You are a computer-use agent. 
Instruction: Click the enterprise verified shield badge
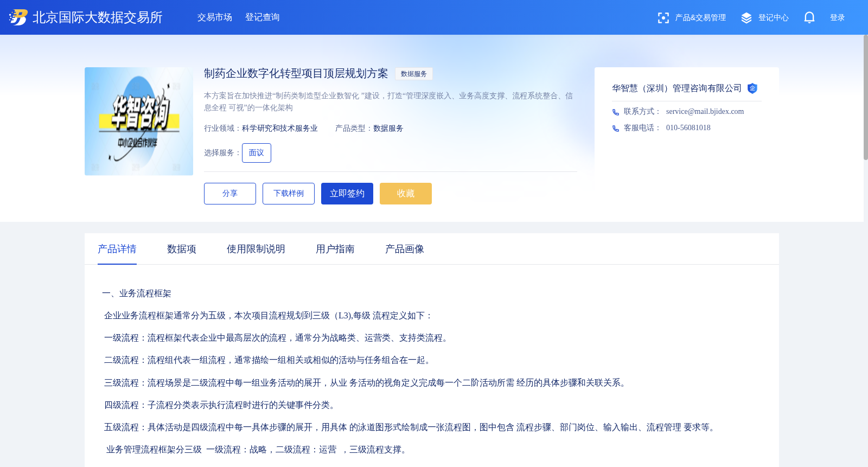pos(752,88)
